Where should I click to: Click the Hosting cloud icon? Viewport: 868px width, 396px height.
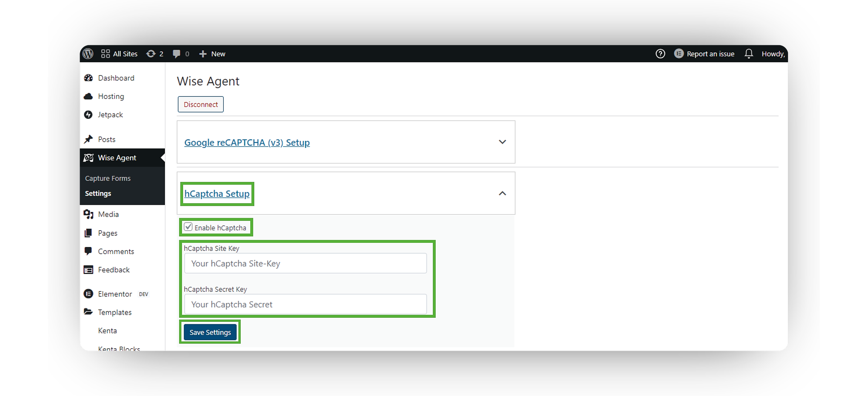[88, 96]
